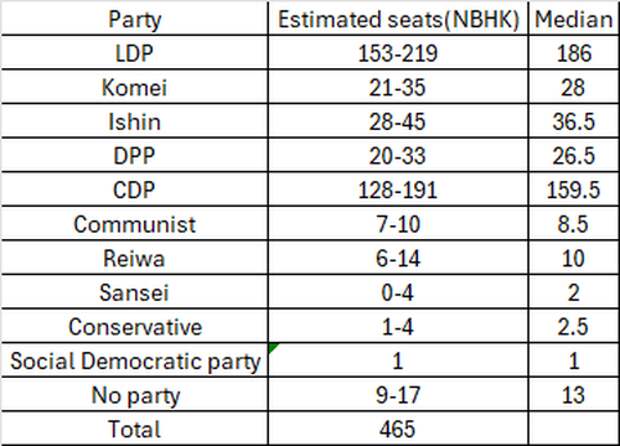This screenshot has height=446, width=620.
Task: Select the Party header cell
Action: (134, 19)
